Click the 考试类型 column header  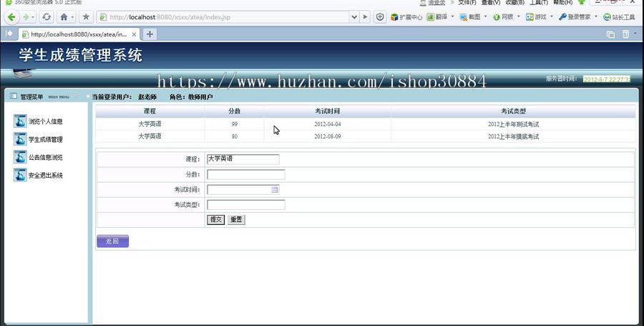(513, 111)
